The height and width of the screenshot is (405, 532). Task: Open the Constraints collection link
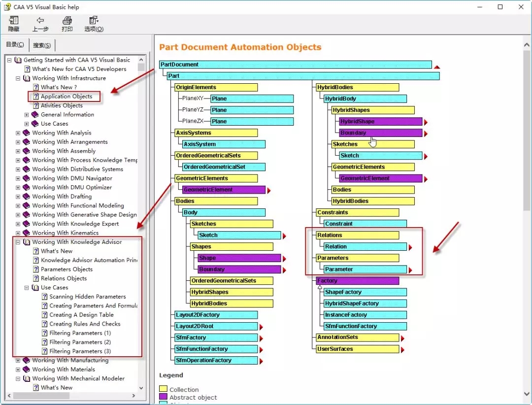[357, 212]
